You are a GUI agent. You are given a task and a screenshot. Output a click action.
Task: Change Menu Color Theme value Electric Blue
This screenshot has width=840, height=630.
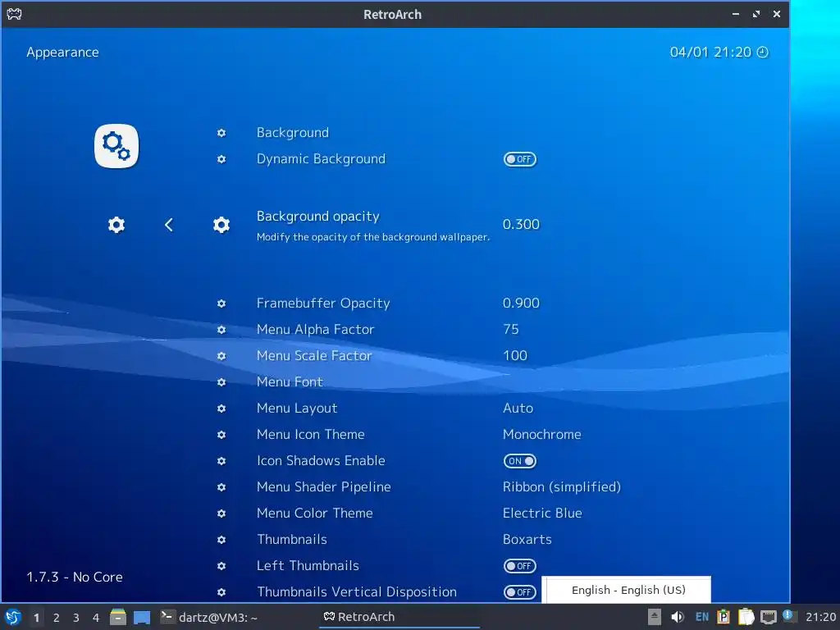[x=542, y=514]
